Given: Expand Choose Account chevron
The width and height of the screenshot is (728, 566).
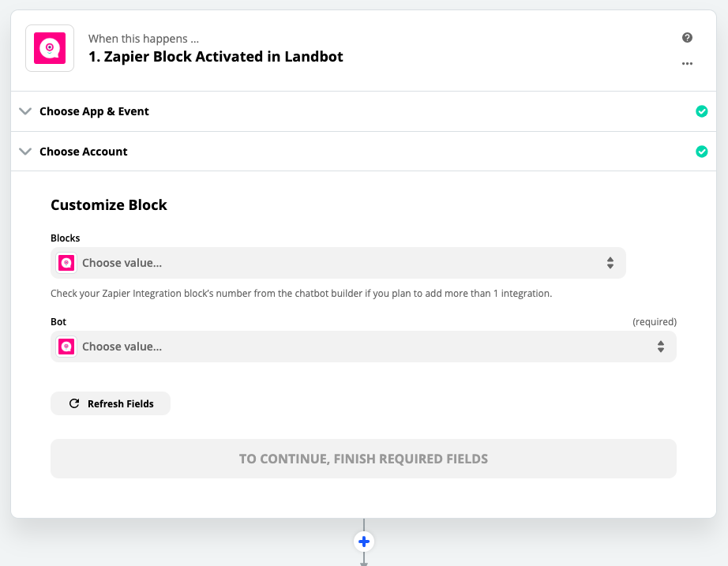Looking at the screenshot, I should coord(25,152).
